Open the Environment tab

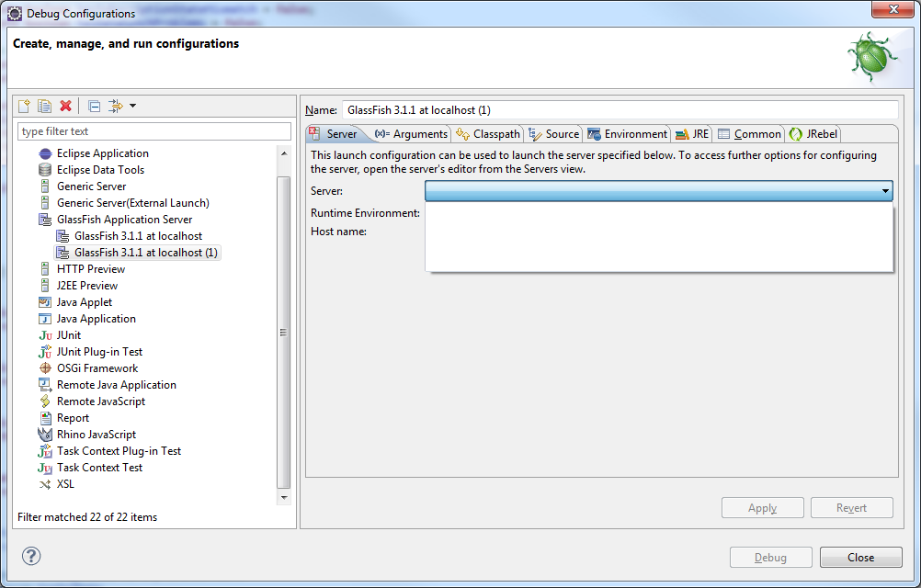pyautogui.click(x=627, y=134)
